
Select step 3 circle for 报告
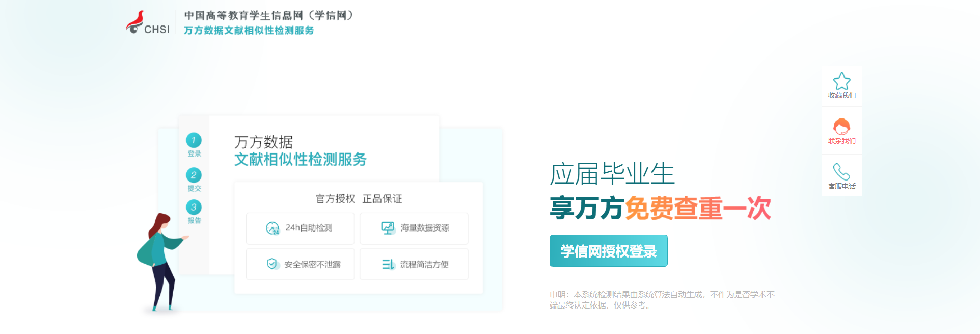pos(194,208)
